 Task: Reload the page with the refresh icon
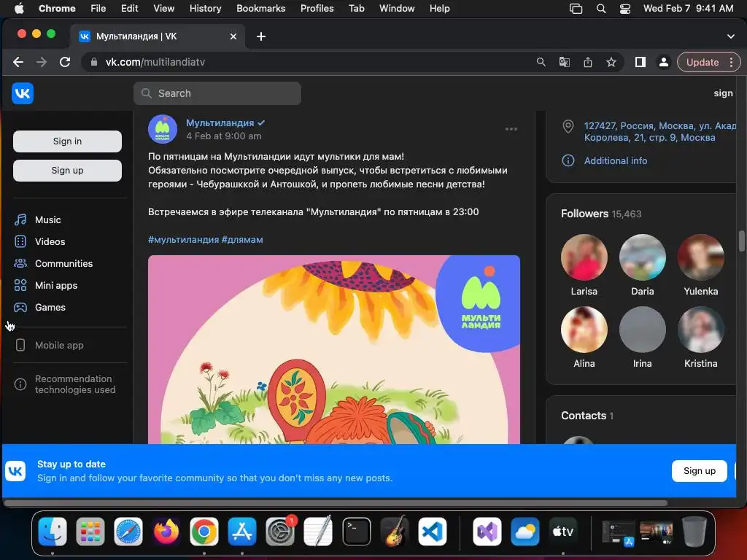(65, 62)
